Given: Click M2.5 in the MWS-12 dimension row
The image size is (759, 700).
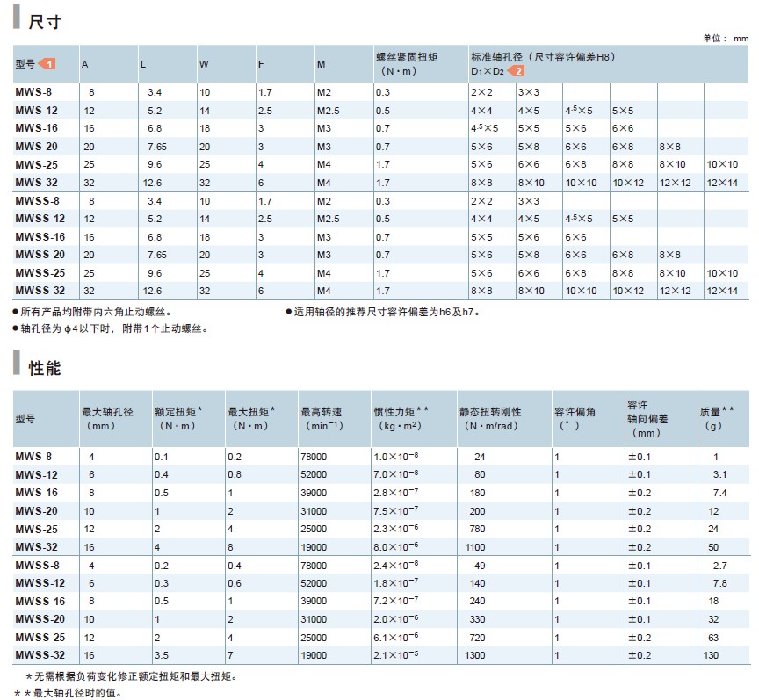Looking at the screenshot, I should 329,111.
